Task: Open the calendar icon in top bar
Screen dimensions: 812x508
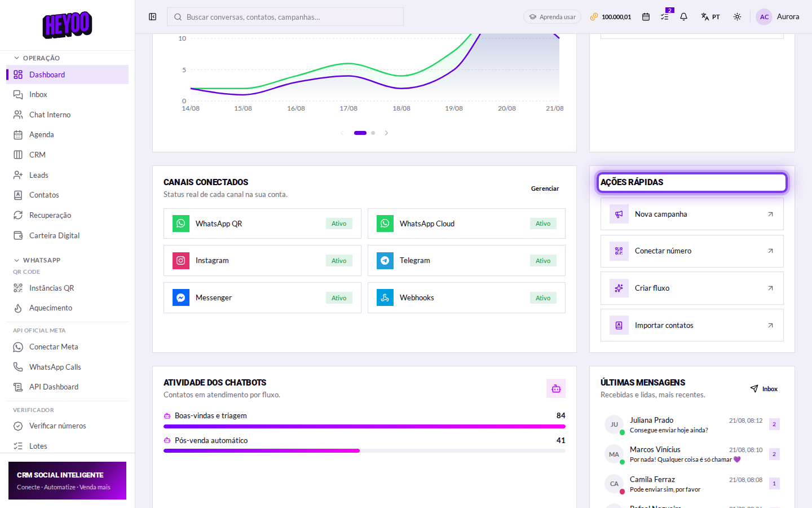Action: 646,17
